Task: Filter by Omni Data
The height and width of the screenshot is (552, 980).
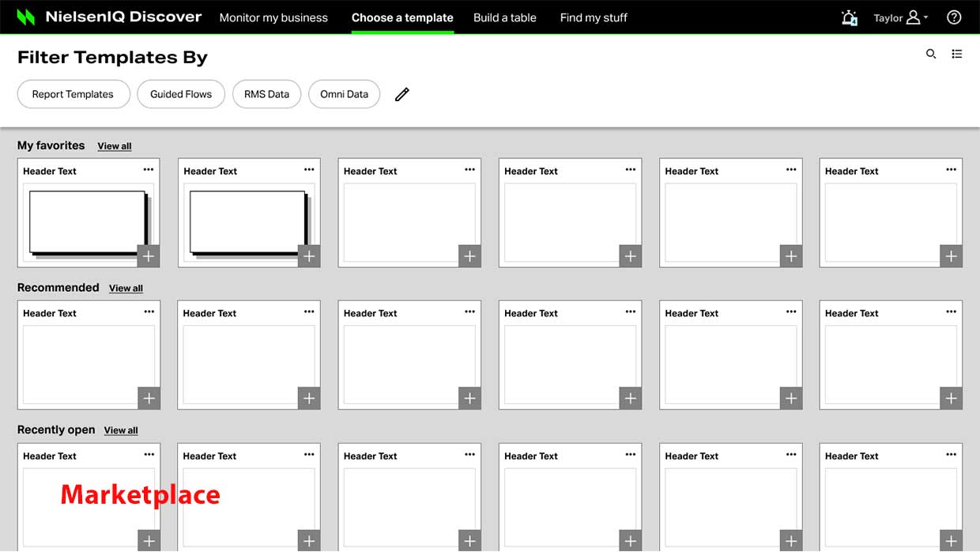Action: pos(344,94)
